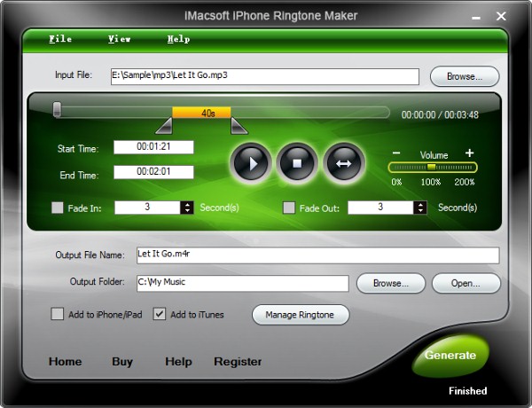
Task: Click the End Time field
Action: pos(153,172)
